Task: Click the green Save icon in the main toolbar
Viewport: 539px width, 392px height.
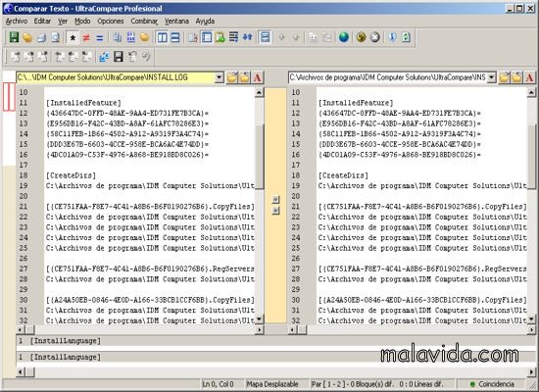Action: (x=14, y=37)
